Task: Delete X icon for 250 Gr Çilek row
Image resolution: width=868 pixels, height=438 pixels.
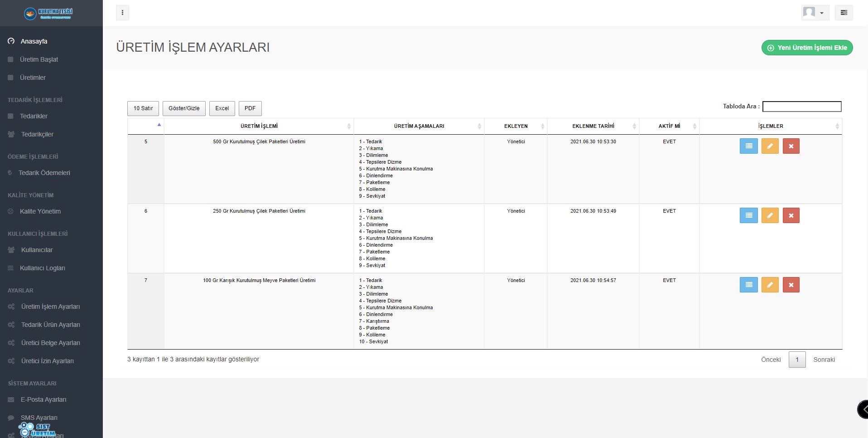Action: point(791,215)
